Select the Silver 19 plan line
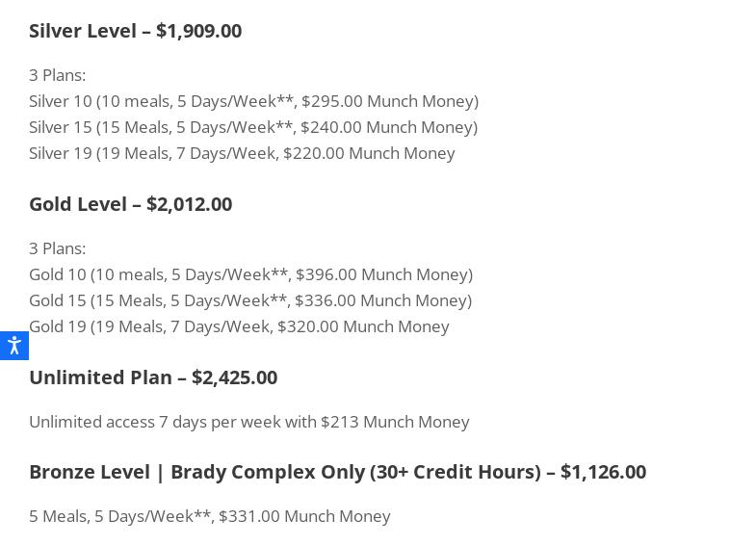Viewport: 756px width, 546px height. (242, 153)
